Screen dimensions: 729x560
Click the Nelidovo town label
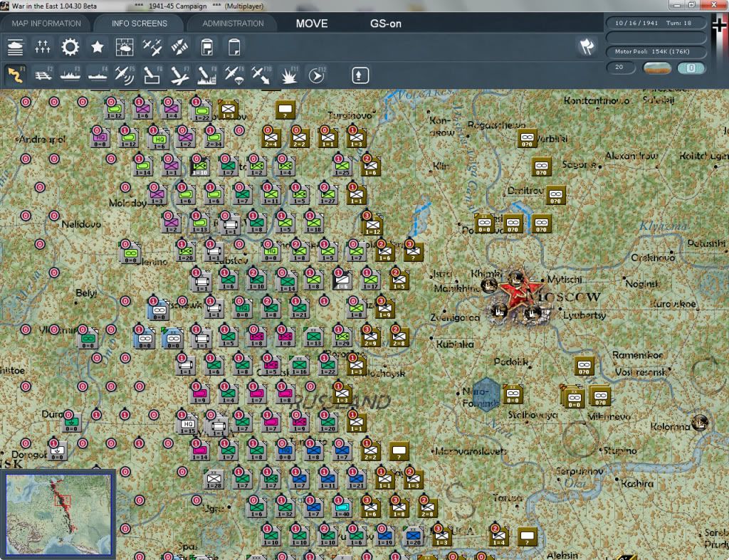point(81,224)
